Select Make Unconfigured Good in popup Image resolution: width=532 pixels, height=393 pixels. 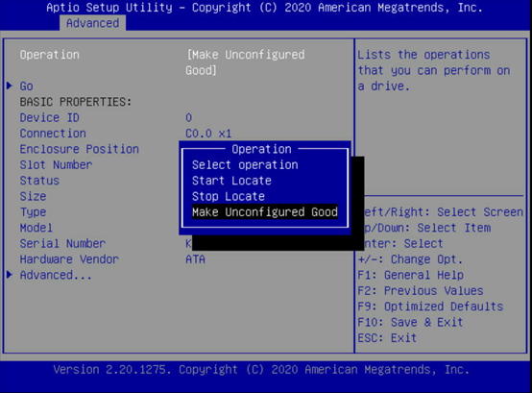pyautogui.click(x=265, y=212)
